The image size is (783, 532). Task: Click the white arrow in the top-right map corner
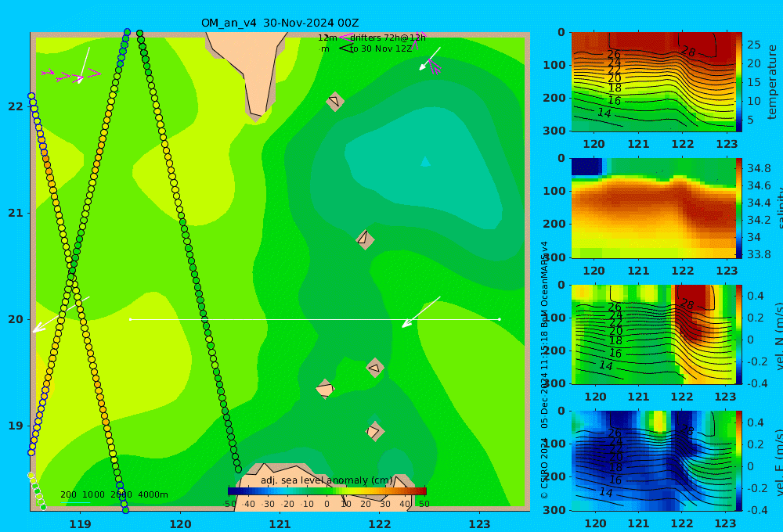pos(430,59)
